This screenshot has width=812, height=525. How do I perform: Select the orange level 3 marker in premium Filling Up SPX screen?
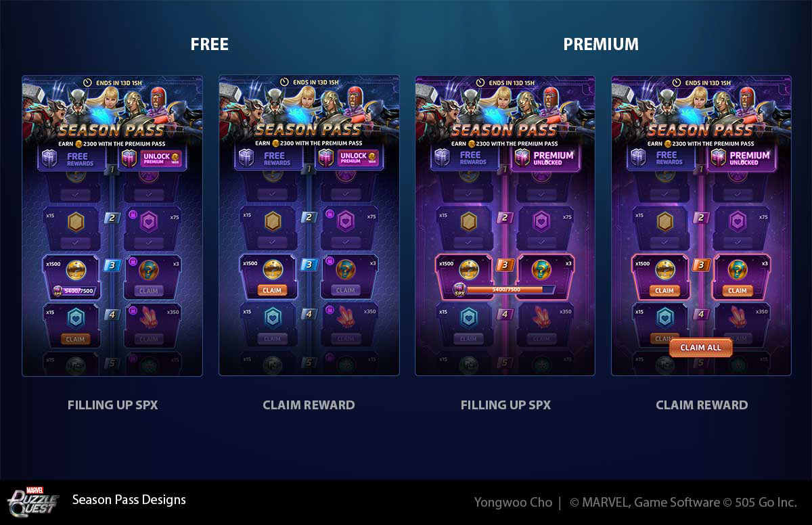[x=505, y=265]
